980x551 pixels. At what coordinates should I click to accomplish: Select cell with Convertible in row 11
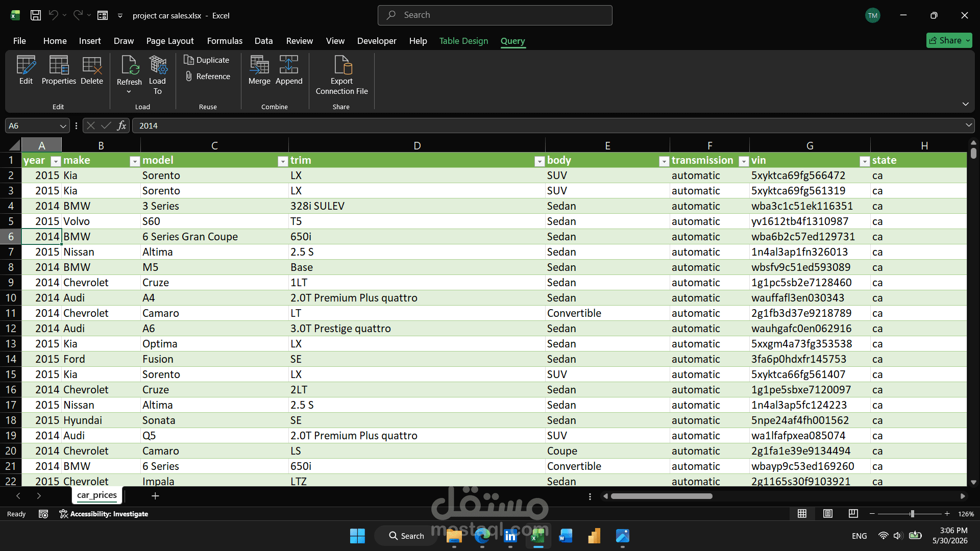coord(607,313)
